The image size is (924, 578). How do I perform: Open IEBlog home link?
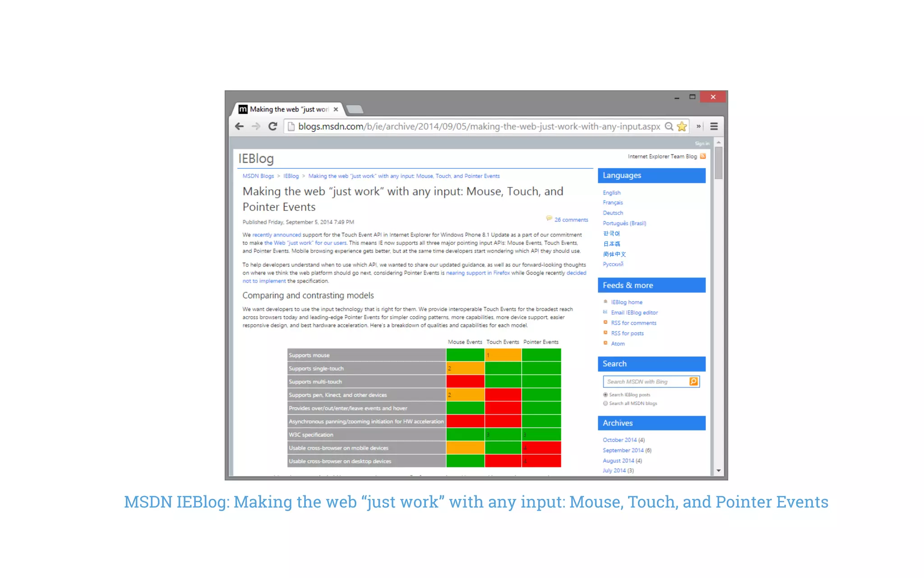coord(627,303)
